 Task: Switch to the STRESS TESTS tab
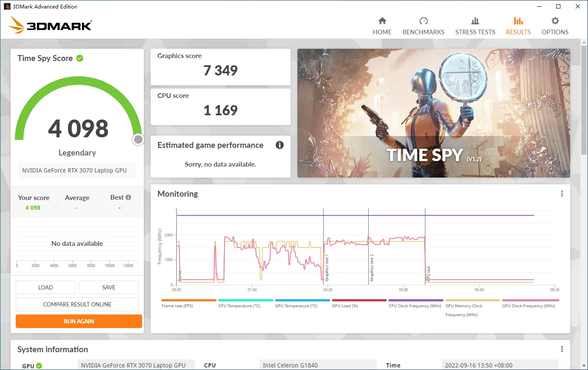[475, 32]
